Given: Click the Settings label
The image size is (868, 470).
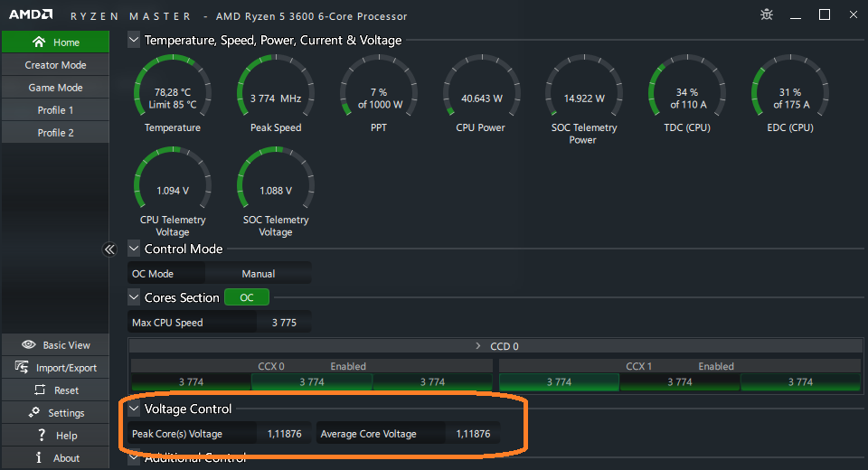Looking at the screenshot, I should point(66,413).
